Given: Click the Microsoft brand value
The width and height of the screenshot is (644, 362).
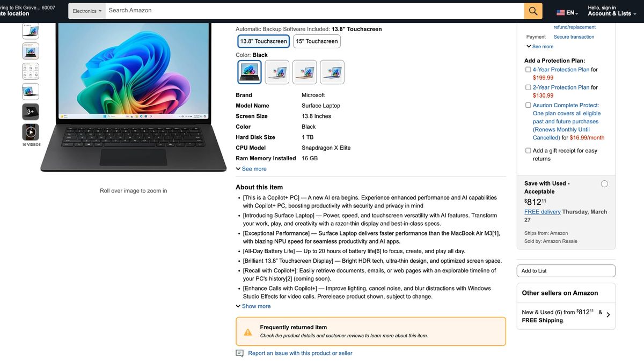Looking at the screenshot, I should point(313,95).
